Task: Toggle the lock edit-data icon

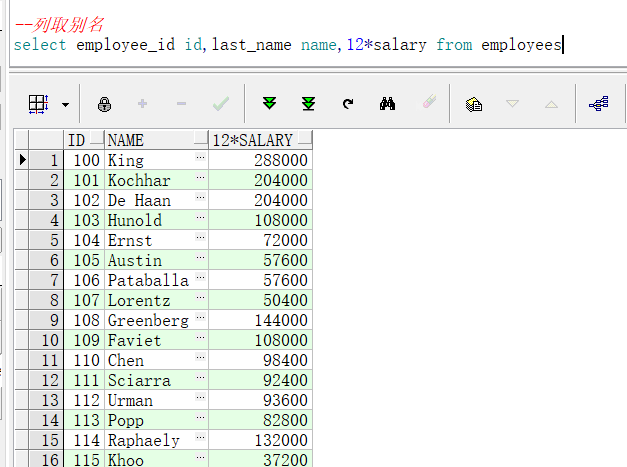Action: 104,104
